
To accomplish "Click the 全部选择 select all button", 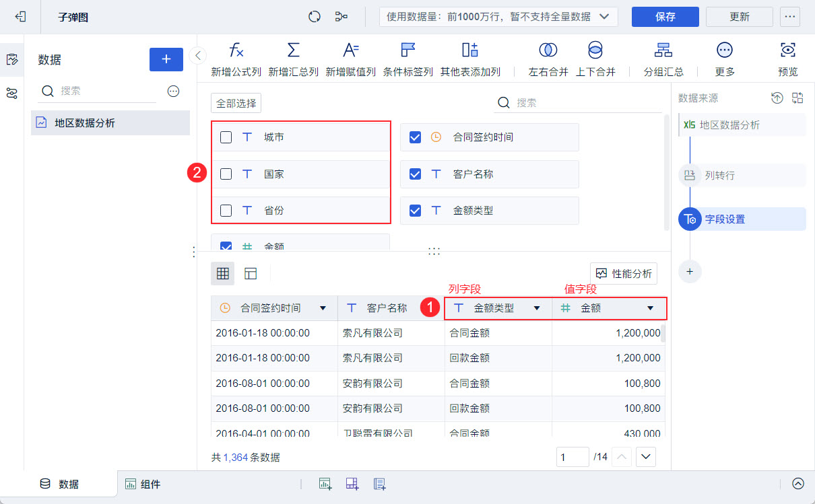I will coord(236,103).
